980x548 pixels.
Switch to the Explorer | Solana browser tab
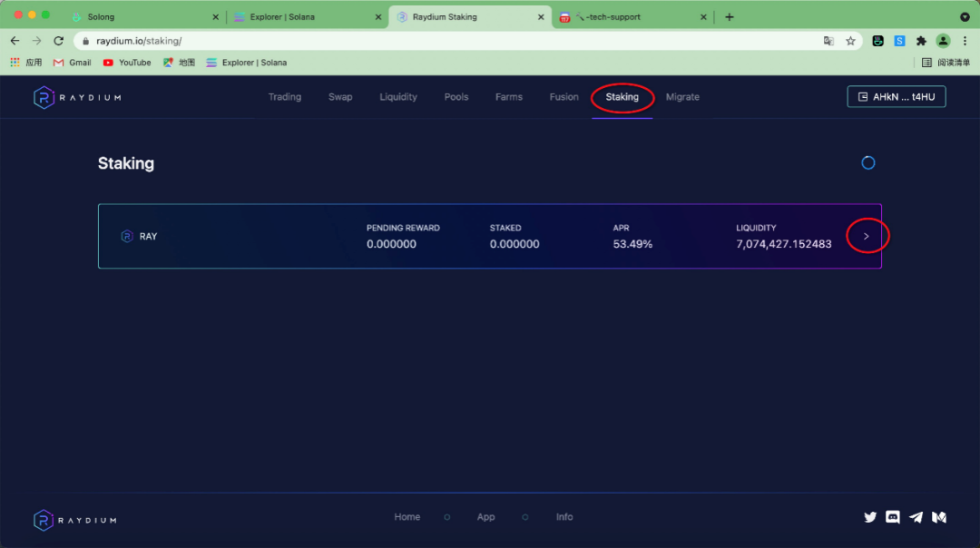tap(307, 17)
